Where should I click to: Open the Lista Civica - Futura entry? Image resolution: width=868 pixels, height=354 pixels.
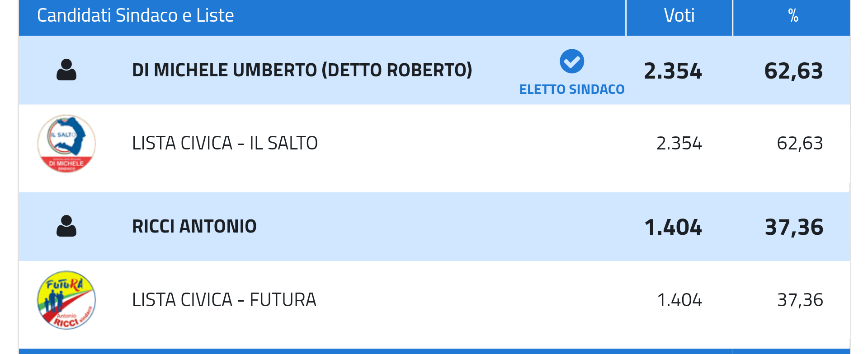[x=224, y=300]
